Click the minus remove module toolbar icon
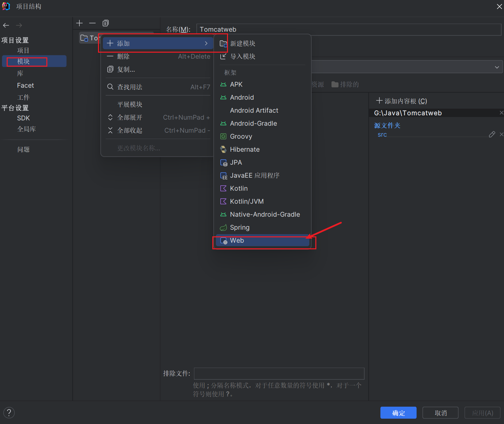504x424 pixels. pos(92,23)
